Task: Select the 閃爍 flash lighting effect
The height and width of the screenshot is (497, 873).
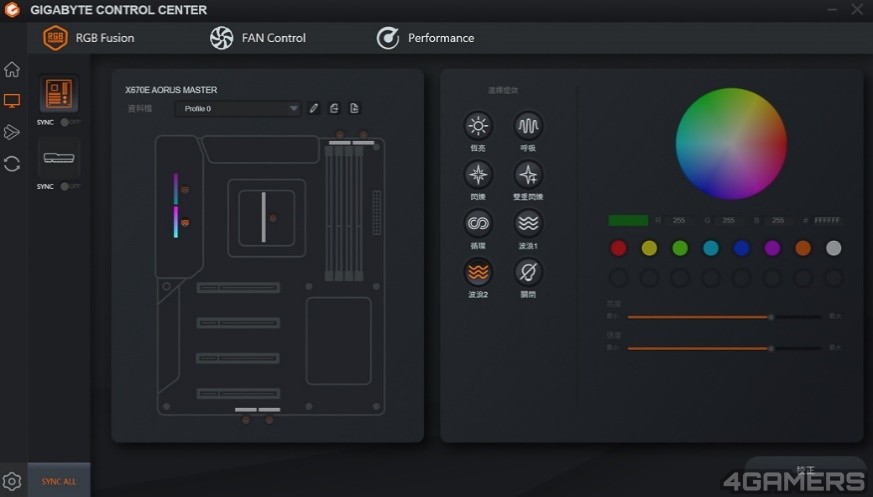Action: pos(478,175)
